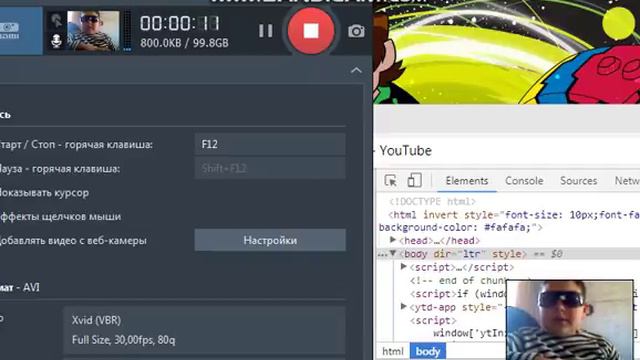Select the element inspector icon in DevTools

pos(391,180)
